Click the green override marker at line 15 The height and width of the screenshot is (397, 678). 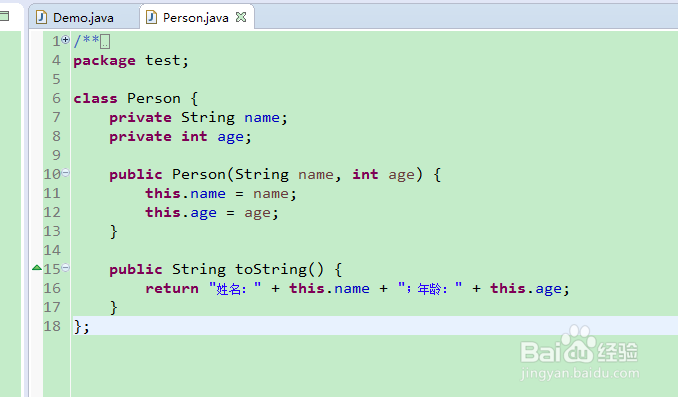tap(37, 268)
